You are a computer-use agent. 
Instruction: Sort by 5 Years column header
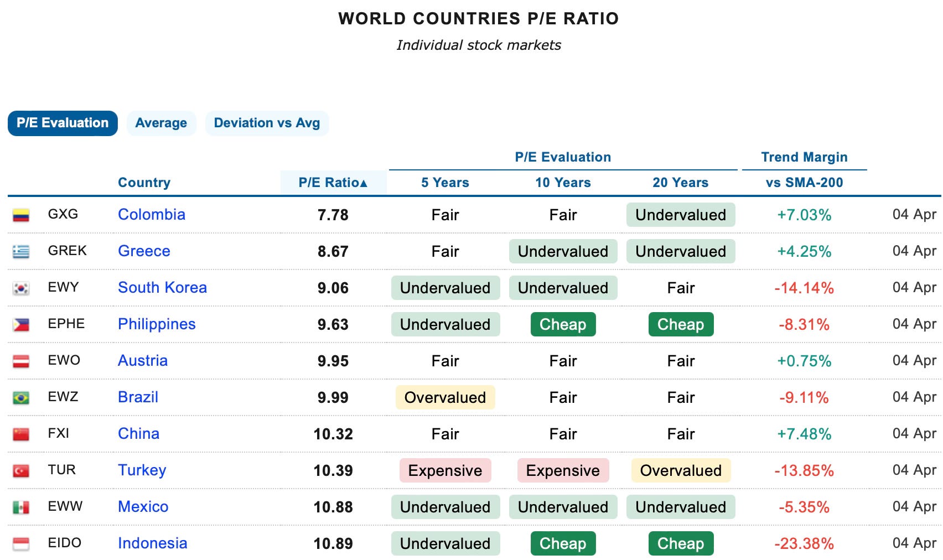tap(445, 183)
